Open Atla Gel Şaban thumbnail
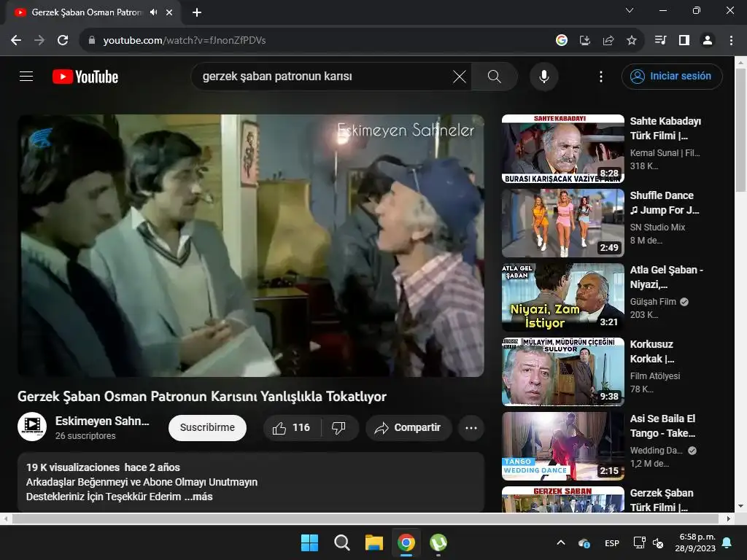This screenshot has width=747, height=560. point(562,297)
